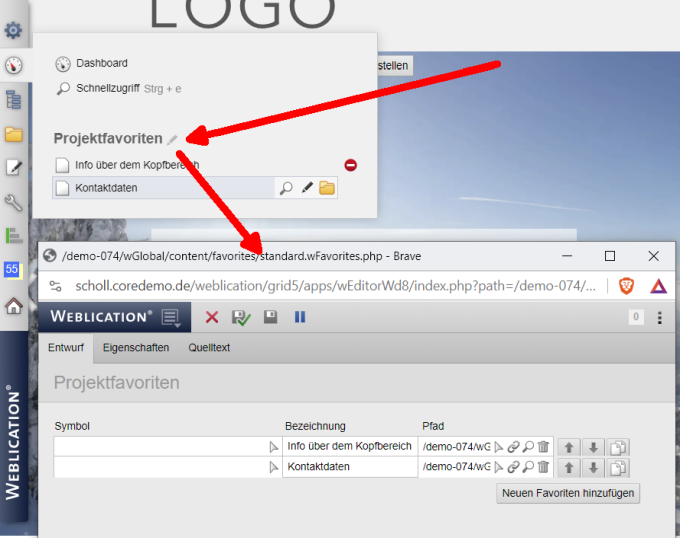Click path magnifier in Kontaktdaten row
Image resolution: width=680 pixels, height=538 pixels.
528,467
